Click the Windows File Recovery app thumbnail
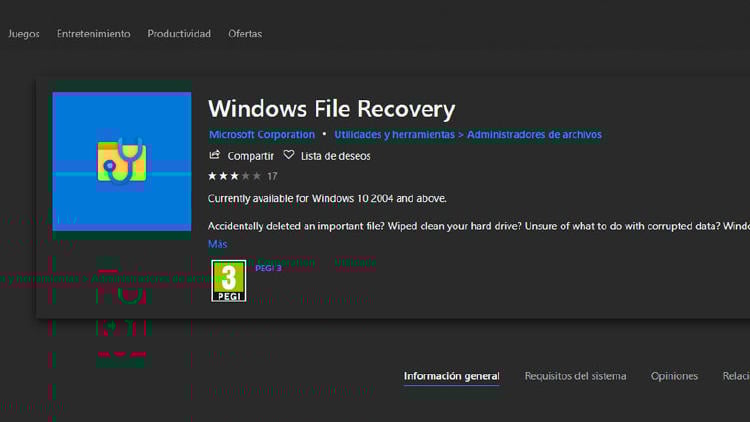 122,162
